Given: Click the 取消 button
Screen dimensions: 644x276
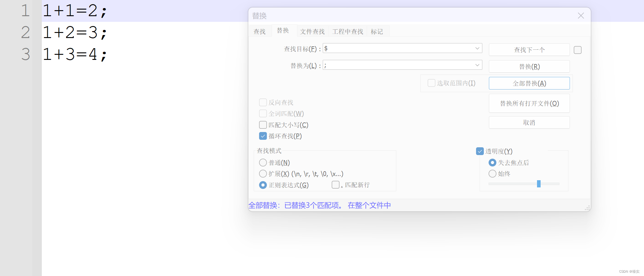Looking at the screenshot, I should 529,122.
